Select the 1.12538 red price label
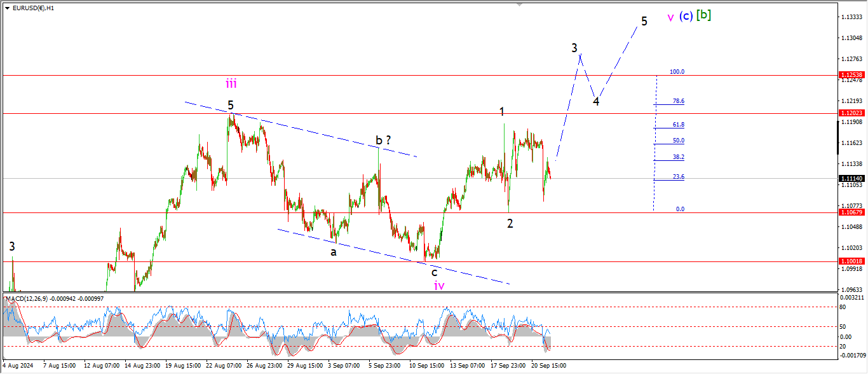 click(x=851, y=75)
